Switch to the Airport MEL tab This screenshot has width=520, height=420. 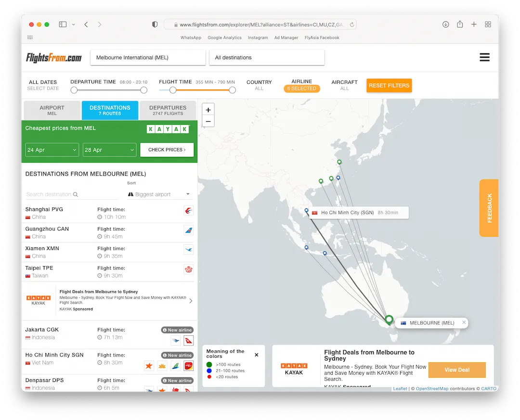(x=52, y=110)
